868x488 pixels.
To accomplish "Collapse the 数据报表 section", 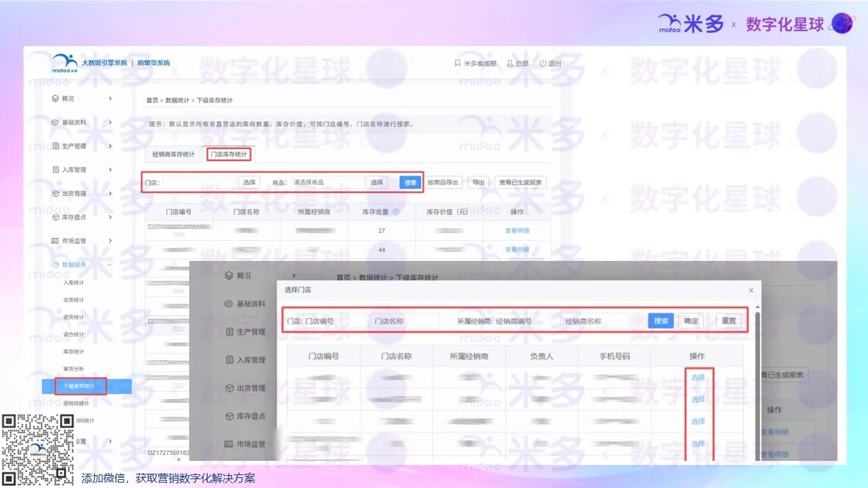I will click(x=109, y=264).
